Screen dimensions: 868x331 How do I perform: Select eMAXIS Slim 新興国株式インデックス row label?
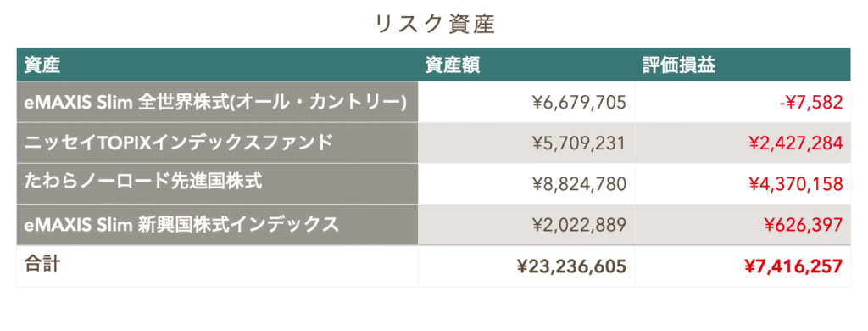coord(218,225)
